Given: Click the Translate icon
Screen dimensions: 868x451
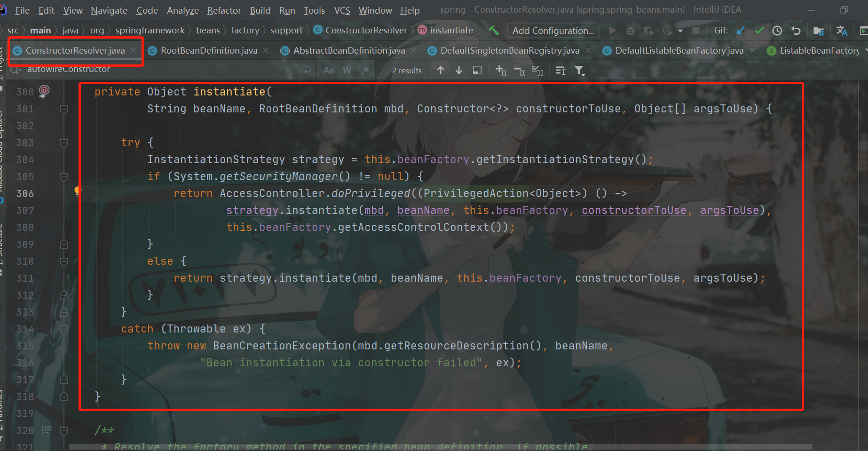Looking at the screenshot, I should coord(842,31).
